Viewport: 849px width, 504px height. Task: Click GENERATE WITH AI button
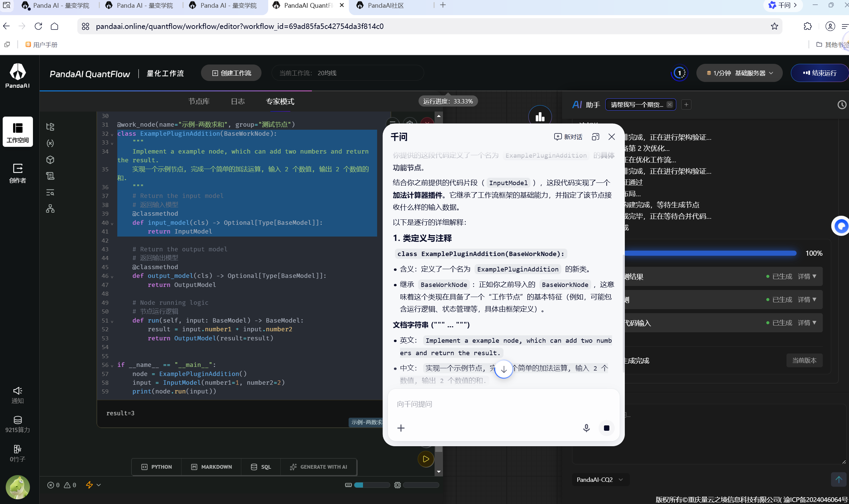click(x=319, y=467)
